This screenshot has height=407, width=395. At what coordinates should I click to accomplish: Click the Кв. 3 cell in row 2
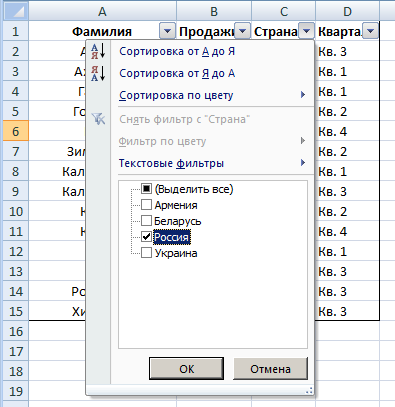[x=347, y=51]
